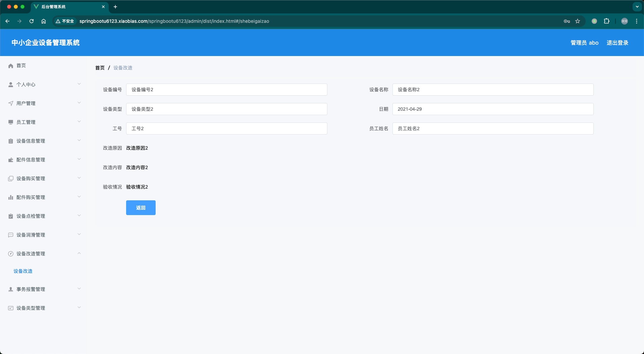Open a new browser tab with plus icon
The width and height of the screenshot is (644, 354).
click(x=115, y=7)
